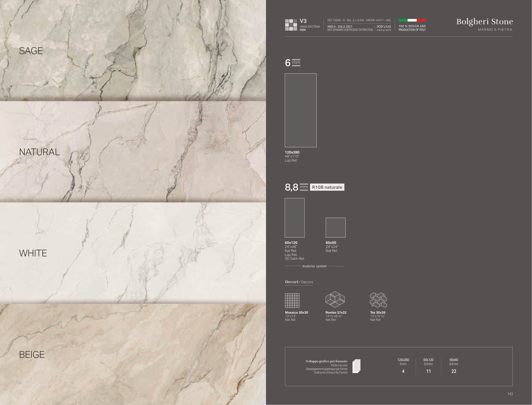532x405 pixels.
Task: Select the Beige marble swatch
Action: 133,354
